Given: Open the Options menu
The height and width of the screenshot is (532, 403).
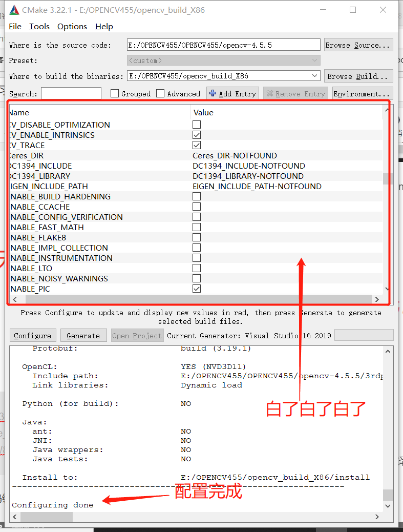Looking at the screenshot, I should pyautogui.click(x=72, y=27).
